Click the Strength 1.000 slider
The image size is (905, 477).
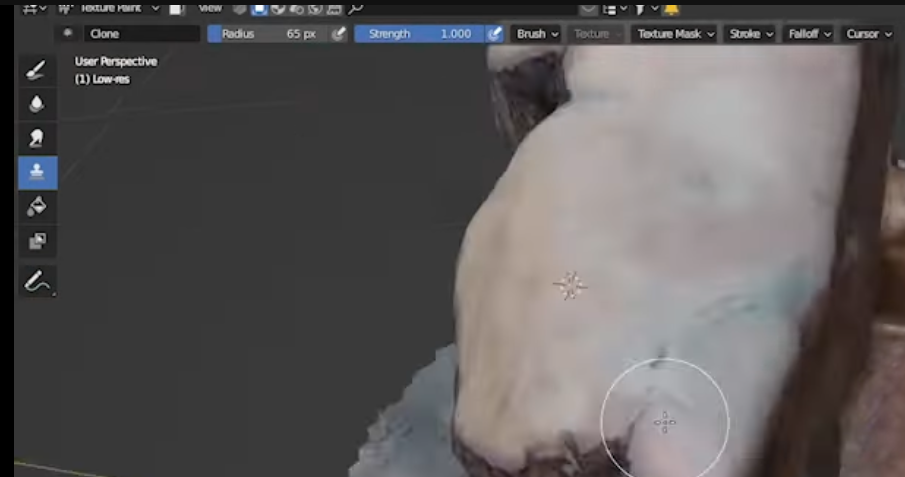(420, 34)
